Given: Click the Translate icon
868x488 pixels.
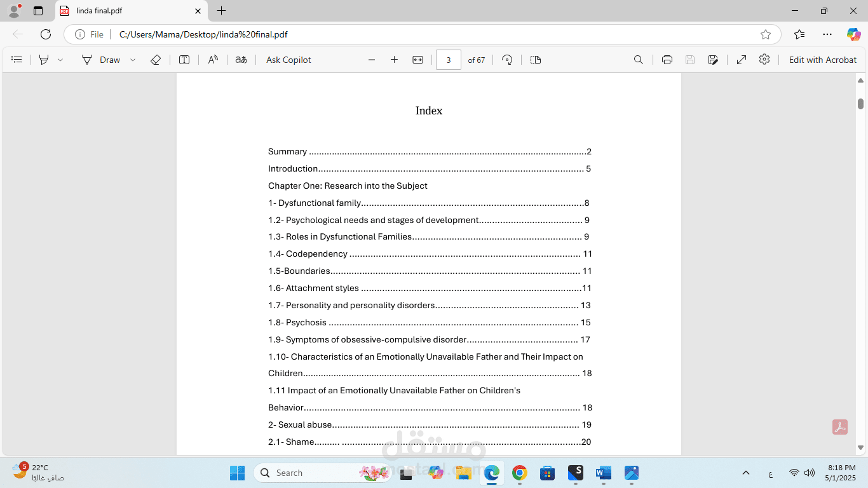Looking at the screenshot, I should click(x=241, y=60).
